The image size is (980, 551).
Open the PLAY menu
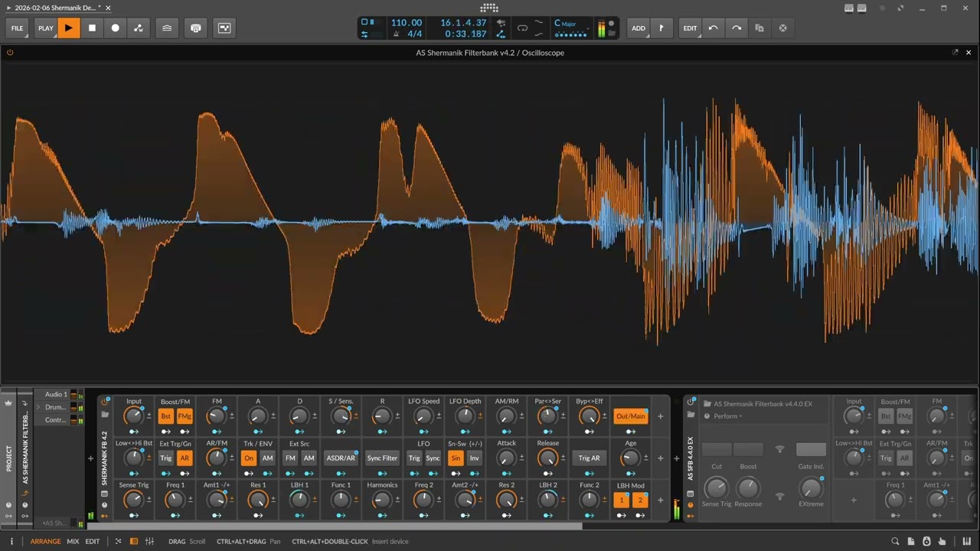coord(46,28)
